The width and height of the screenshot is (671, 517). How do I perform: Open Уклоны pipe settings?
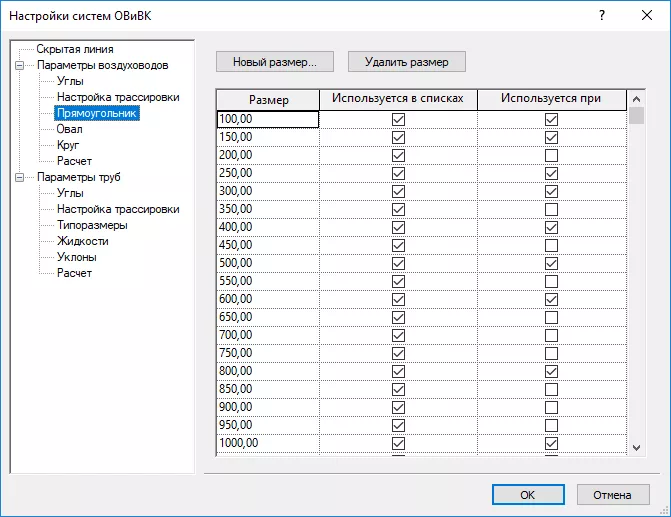coord(78,257)
